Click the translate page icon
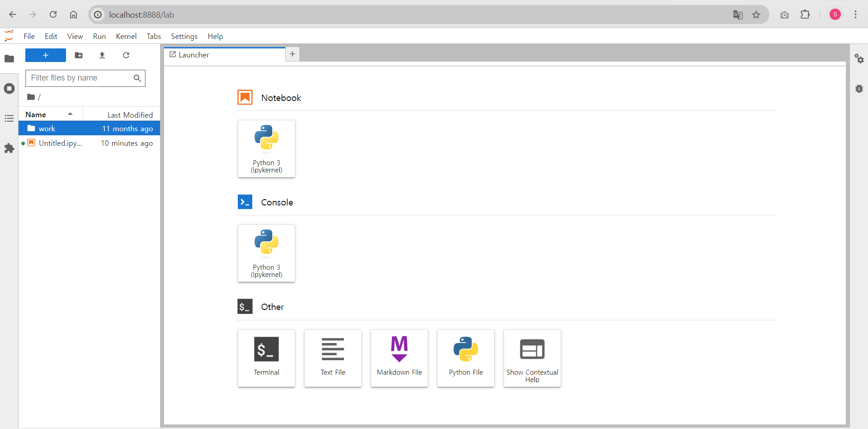The image size is (868, 429). 738,15
